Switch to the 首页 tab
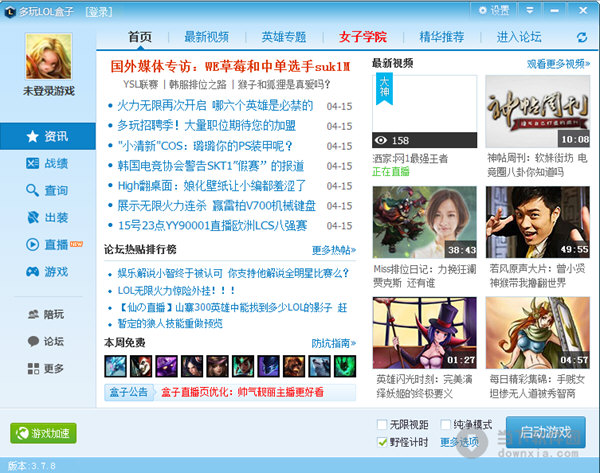This screenshot has height=473, width=600. click(140, 37)
